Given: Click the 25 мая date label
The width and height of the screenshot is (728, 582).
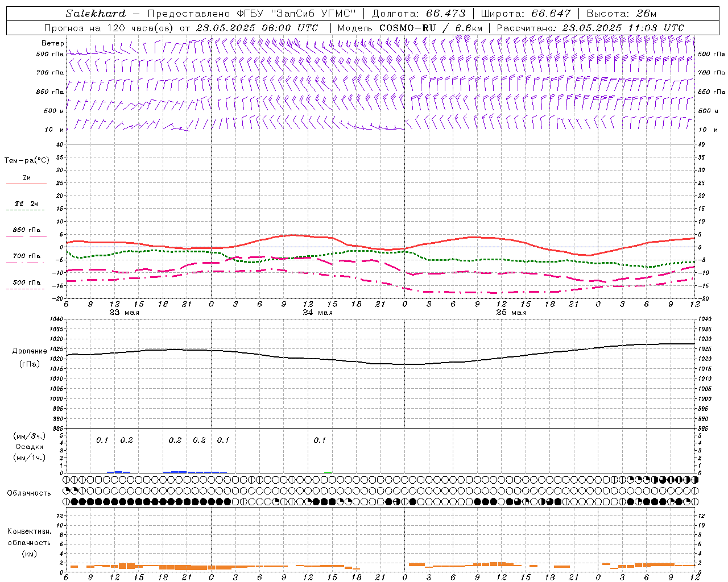Looking at the screenshot, I should point(511,313).
